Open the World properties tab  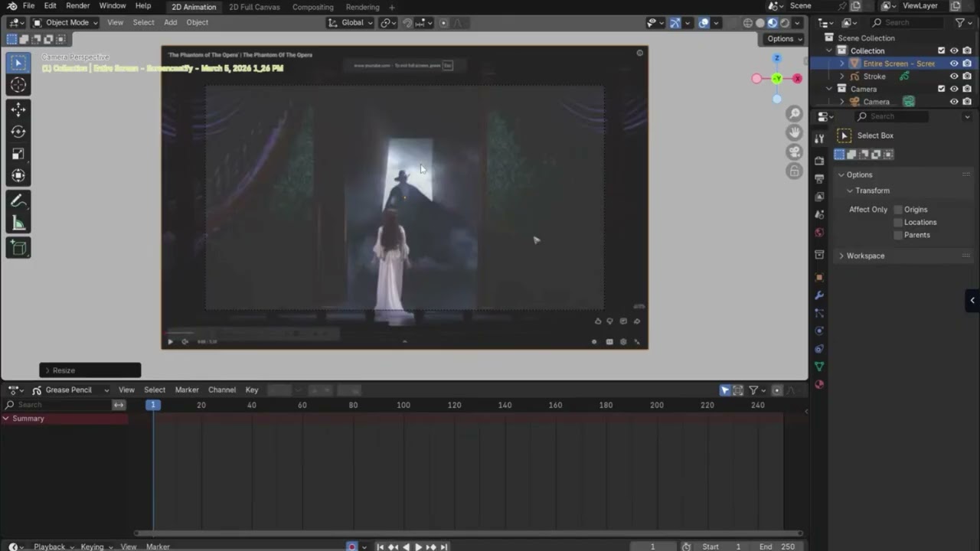pyautogui.click(x=819, y=233)
